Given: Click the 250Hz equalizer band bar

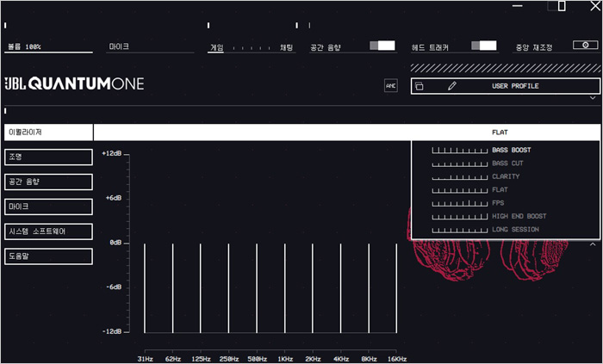Looking at the screenshot, I should [228, 288].
